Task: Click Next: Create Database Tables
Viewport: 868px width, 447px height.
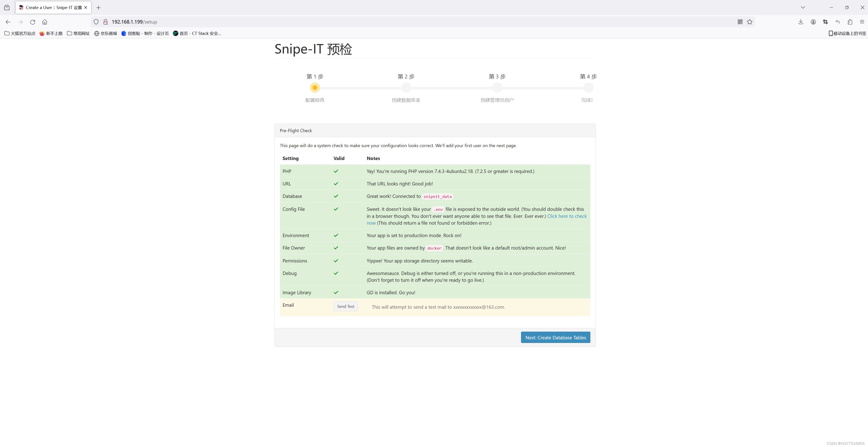Action: coord(555,338)
